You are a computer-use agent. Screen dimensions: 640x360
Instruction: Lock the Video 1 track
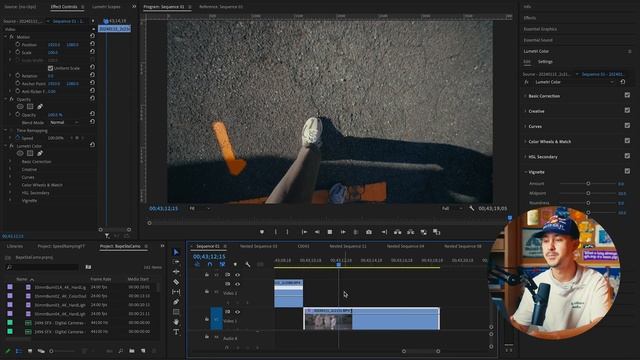click(207, 319)
